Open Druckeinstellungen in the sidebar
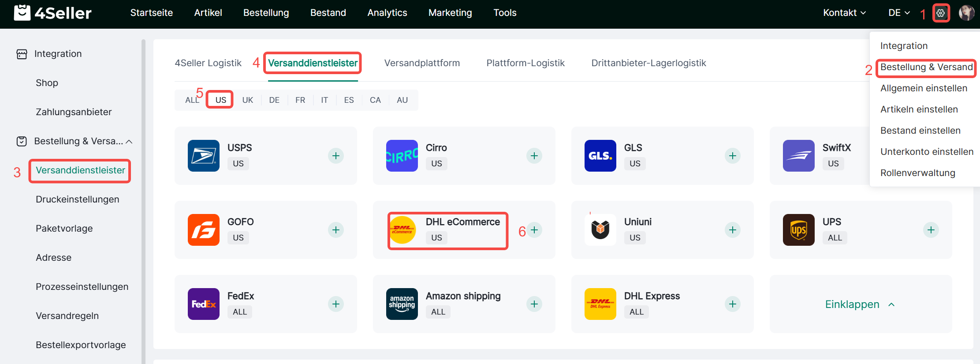 coord(78,199)
